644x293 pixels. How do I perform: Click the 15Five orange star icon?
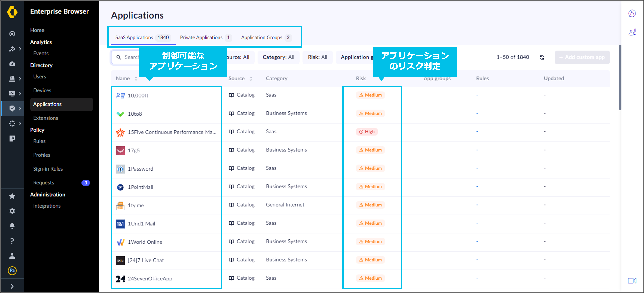(x=120, y=132)
